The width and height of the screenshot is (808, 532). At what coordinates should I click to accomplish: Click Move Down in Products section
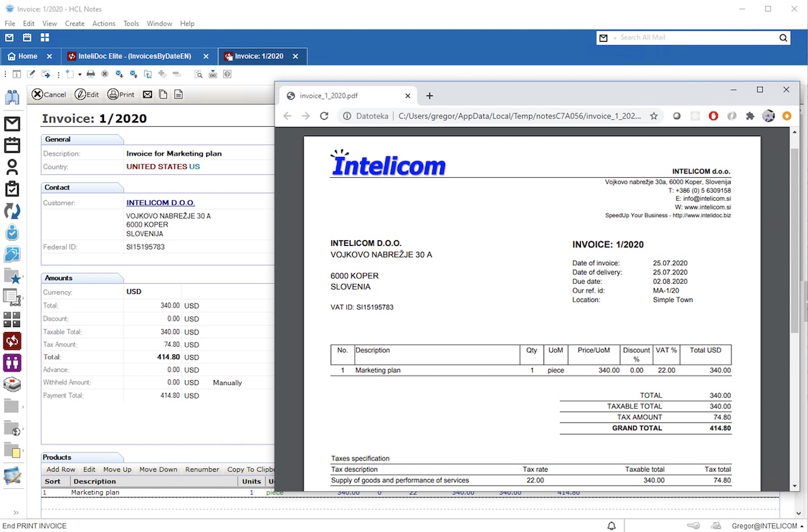(158, 470)
